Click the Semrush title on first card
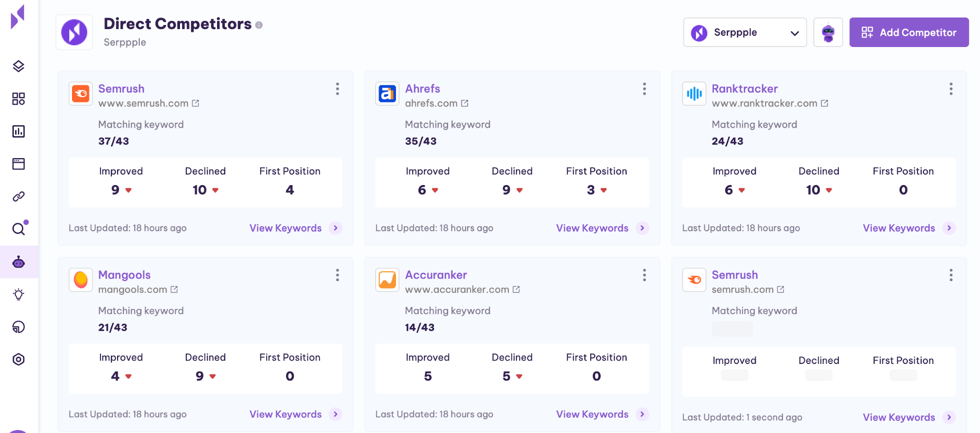The height and width of the screenshot is (433, 980). pyautogui.click(x=121, y=89)
